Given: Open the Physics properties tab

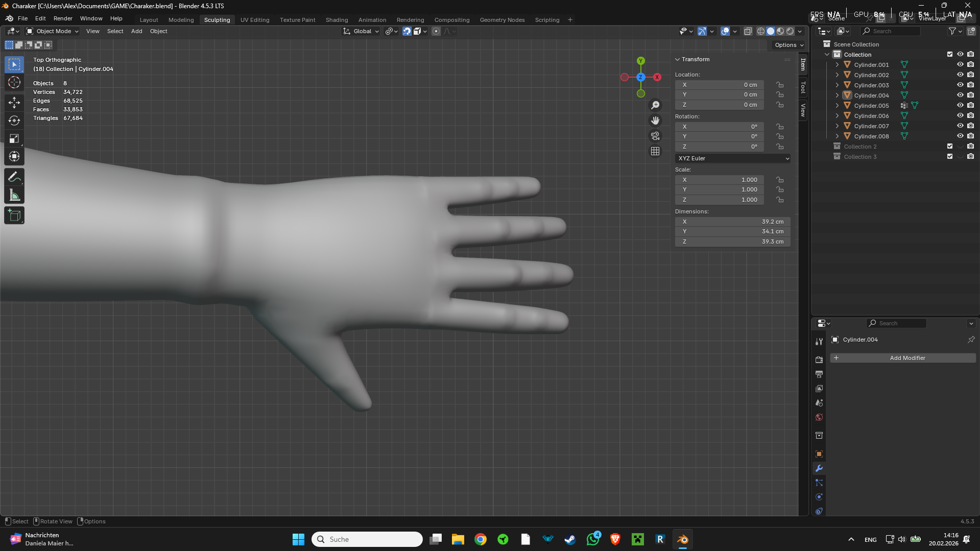Looking at the screenshot, I should [x=819, y=497].
